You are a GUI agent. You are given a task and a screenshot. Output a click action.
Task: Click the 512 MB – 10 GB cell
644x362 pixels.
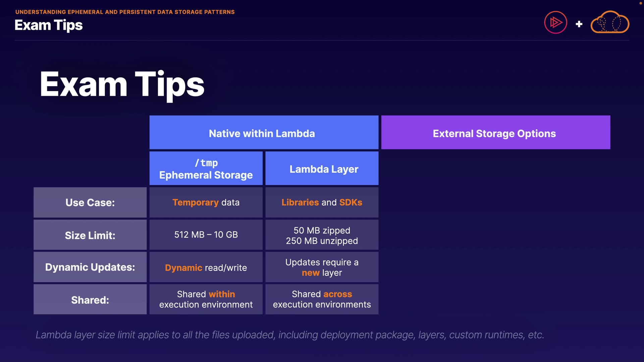click(x=206, y=235)
